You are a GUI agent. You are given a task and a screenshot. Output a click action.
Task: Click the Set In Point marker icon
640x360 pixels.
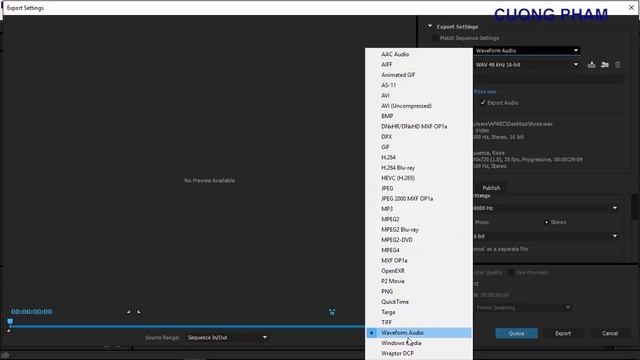pyautogui.click(x=129, y=312)
